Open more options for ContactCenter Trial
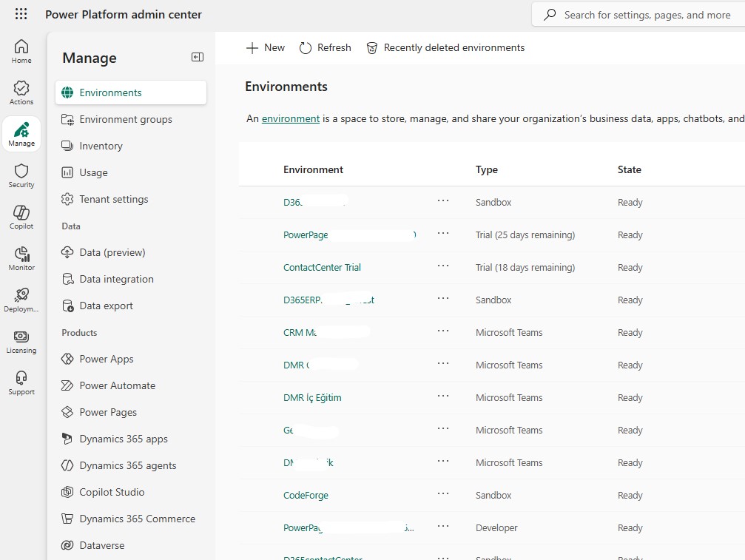The image size is (745, 560). [x=443, y=266]
